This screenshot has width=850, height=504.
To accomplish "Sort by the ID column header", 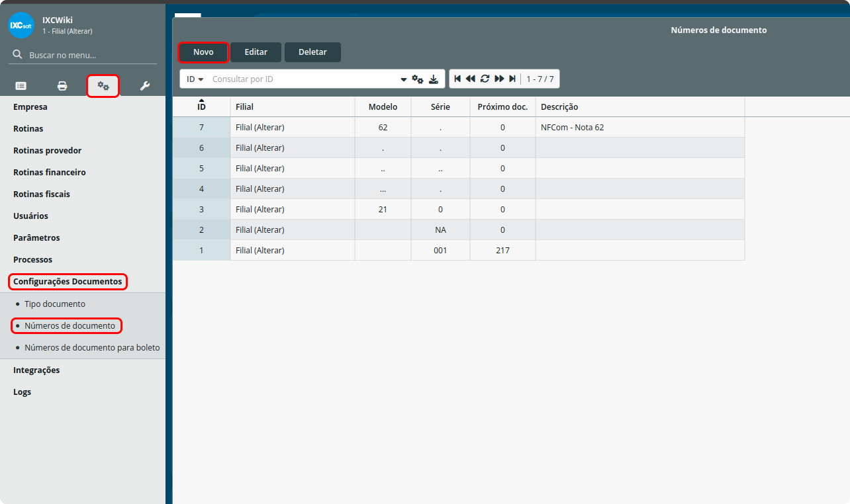I will (x=201, y=106).
